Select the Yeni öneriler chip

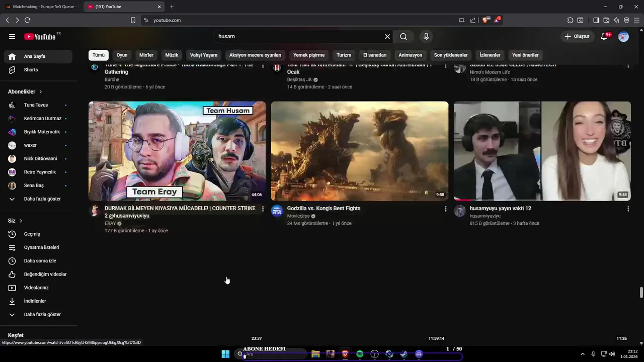525,55
